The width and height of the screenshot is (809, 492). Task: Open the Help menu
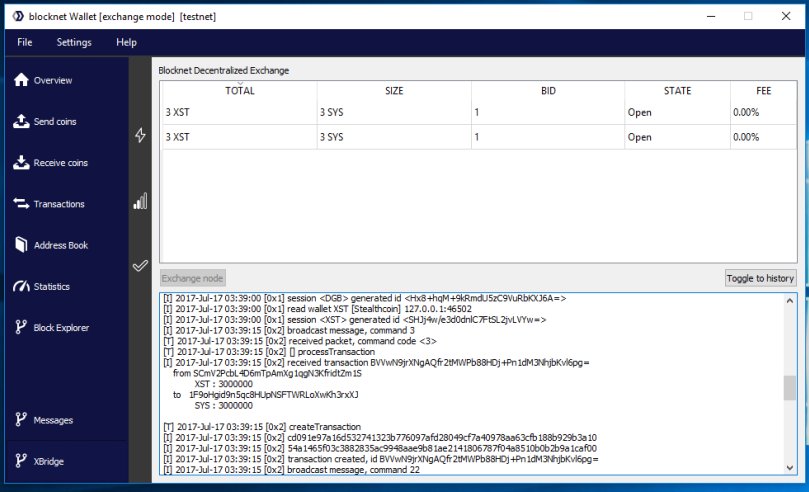click(x=126, y=42)
